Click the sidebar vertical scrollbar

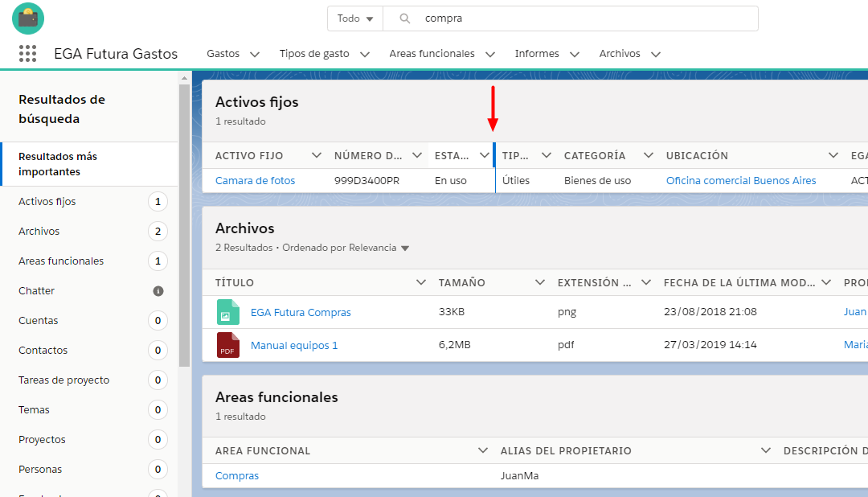click(184, 225)
